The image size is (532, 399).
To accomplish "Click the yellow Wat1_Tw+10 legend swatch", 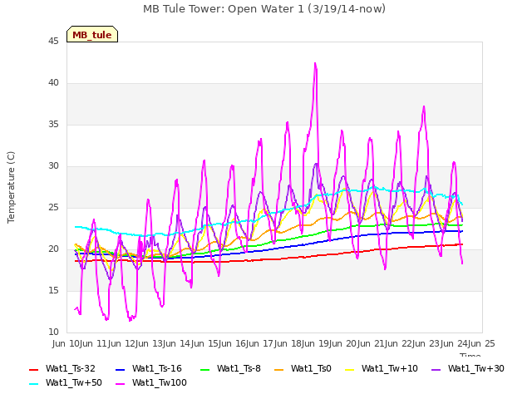I will tap(349, 369).
